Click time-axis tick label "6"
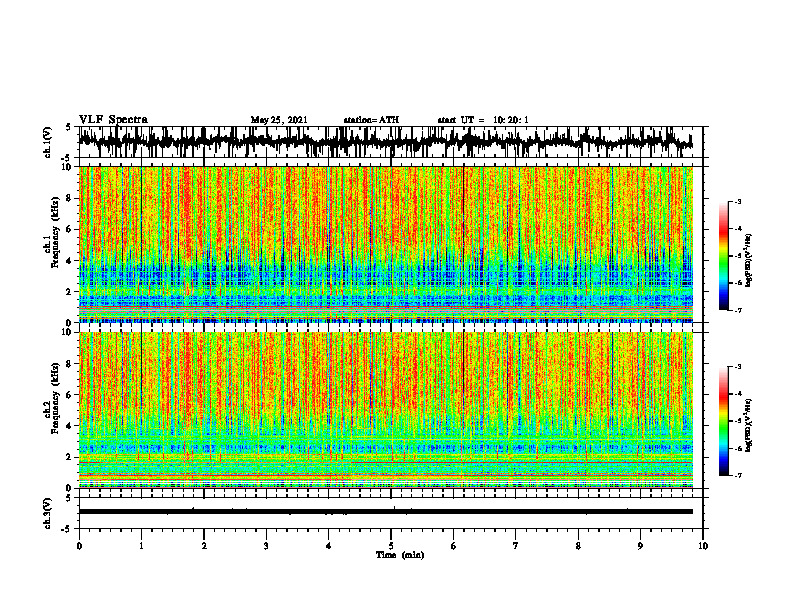Viewport: 792px width, 612px height. [454, 546]
